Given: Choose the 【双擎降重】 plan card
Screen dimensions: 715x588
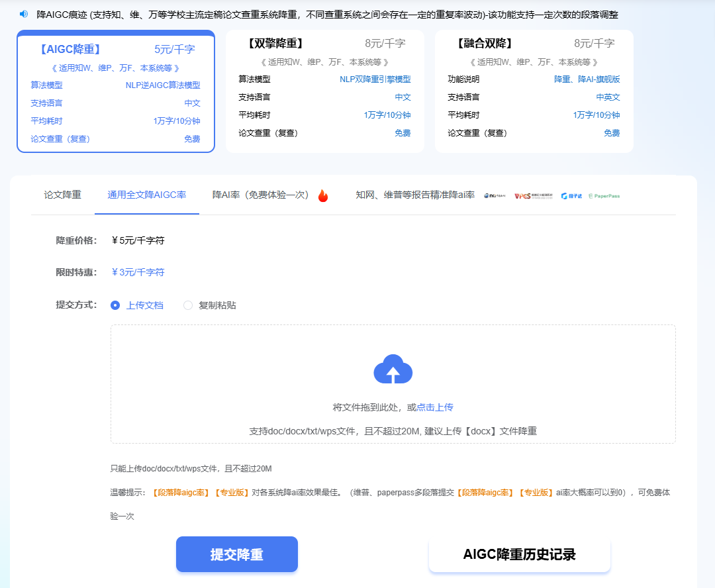Looking at the screenshot, I should coord(324,91).
